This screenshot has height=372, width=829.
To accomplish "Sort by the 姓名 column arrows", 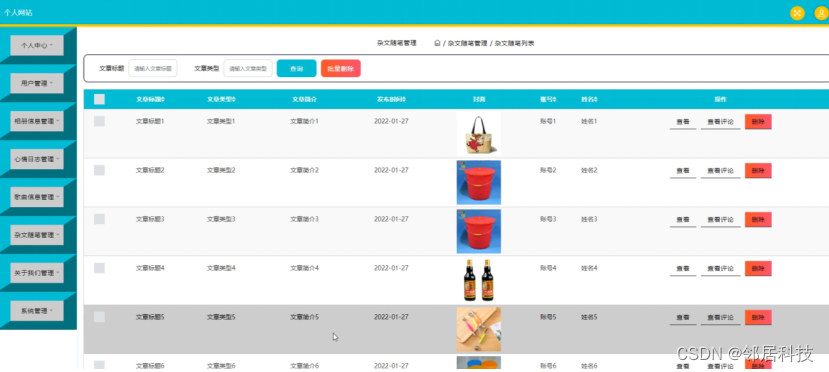I will [x=596, y=99].
